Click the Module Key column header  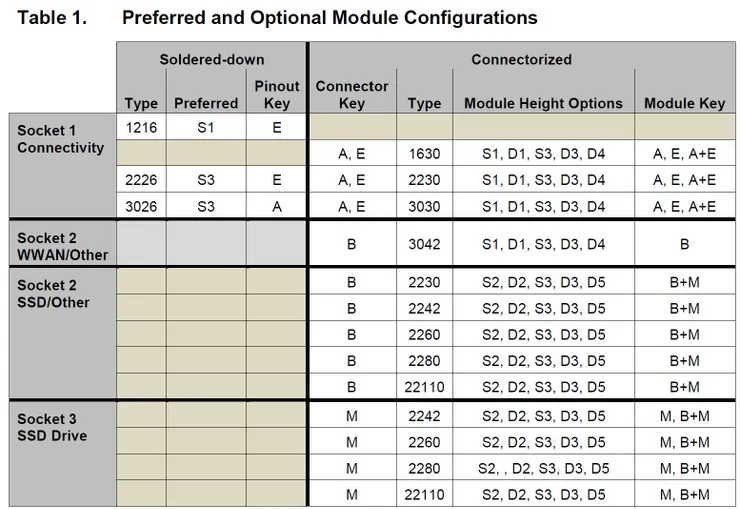click(684, 103)
